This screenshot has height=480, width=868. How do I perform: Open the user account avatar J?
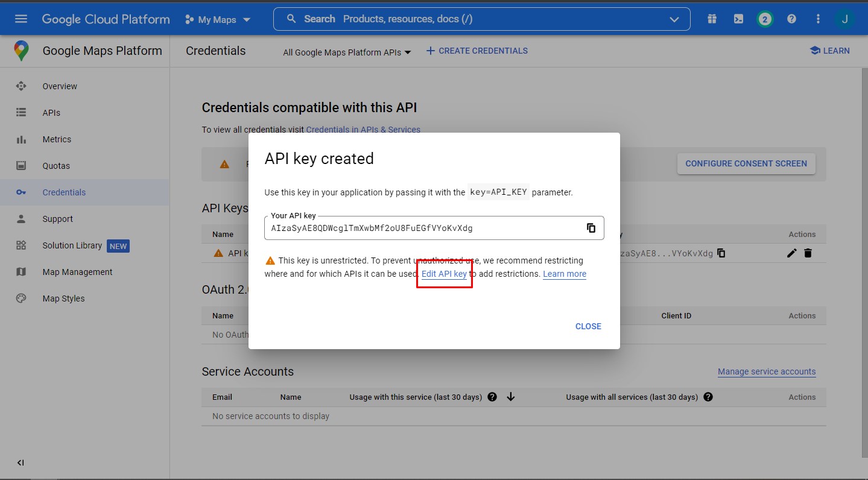844,19
